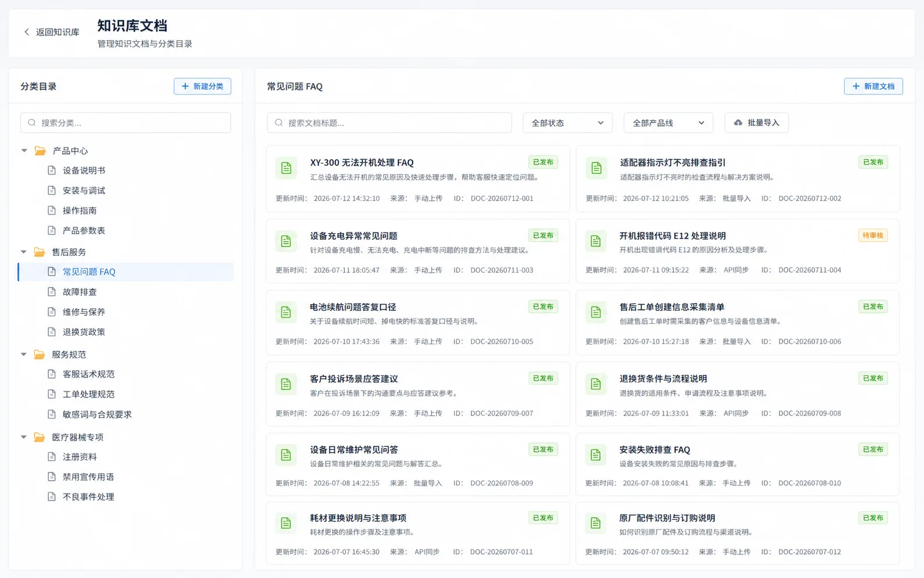The height and width of the screenshot is (578, 924).
Task: Click file icon of 安装失败排查 FAQ
Action: pyautogui.click(x=595, y=455)
